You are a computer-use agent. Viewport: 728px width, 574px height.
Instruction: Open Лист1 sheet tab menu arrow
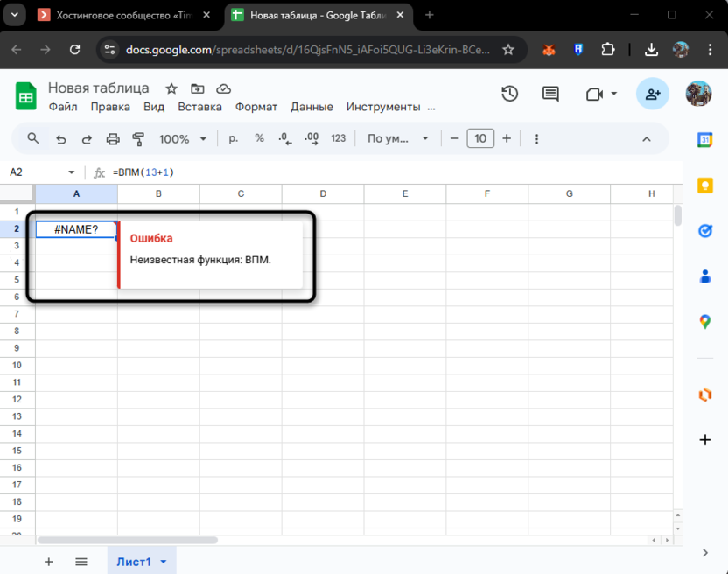164,562
